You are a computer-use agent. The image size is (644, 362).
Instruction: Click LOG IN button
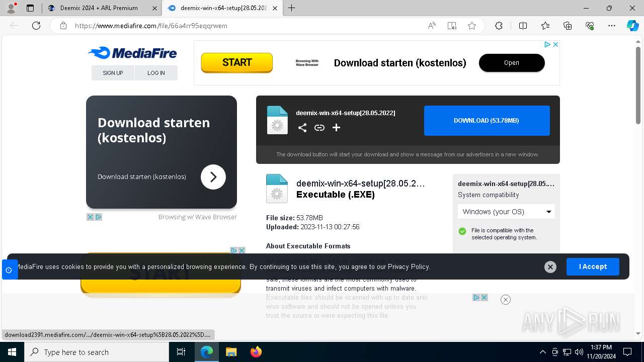click(x=156, y=73)
